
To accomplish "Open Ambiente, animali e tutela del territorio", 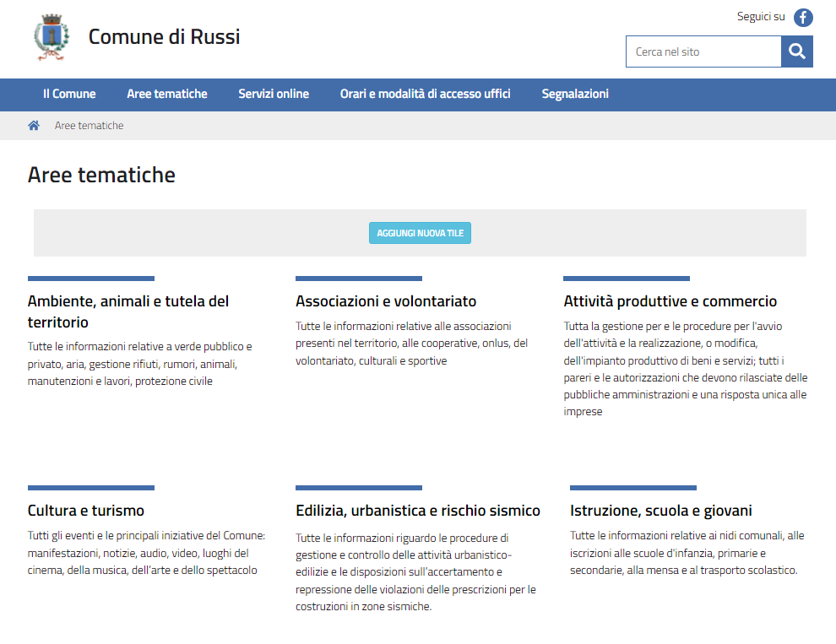I will pyautogui.click(x=128, y=311).
